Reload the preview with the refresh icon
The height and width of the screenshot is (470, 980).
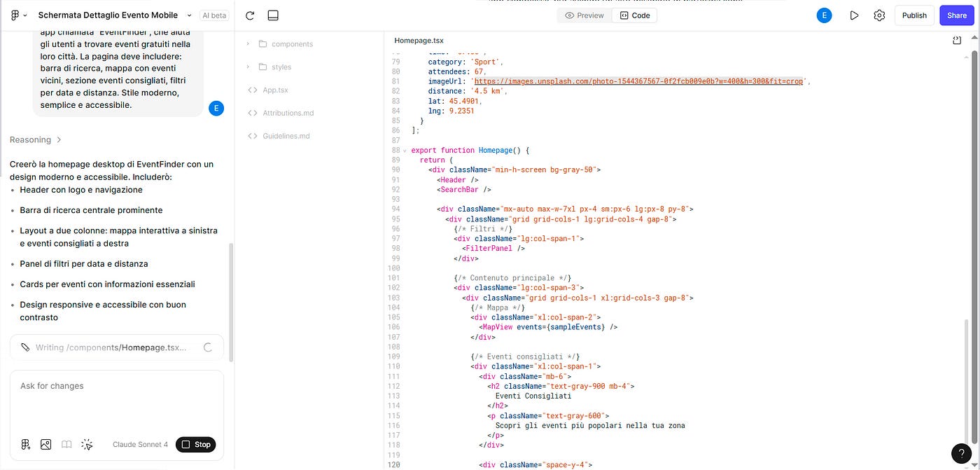point(251,15)
